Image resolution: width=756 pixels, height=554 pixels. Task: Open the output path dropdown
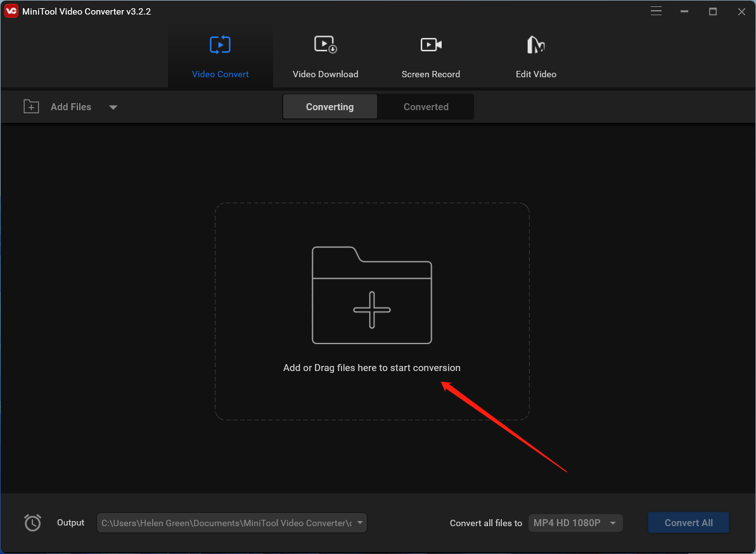coord(359,522)
